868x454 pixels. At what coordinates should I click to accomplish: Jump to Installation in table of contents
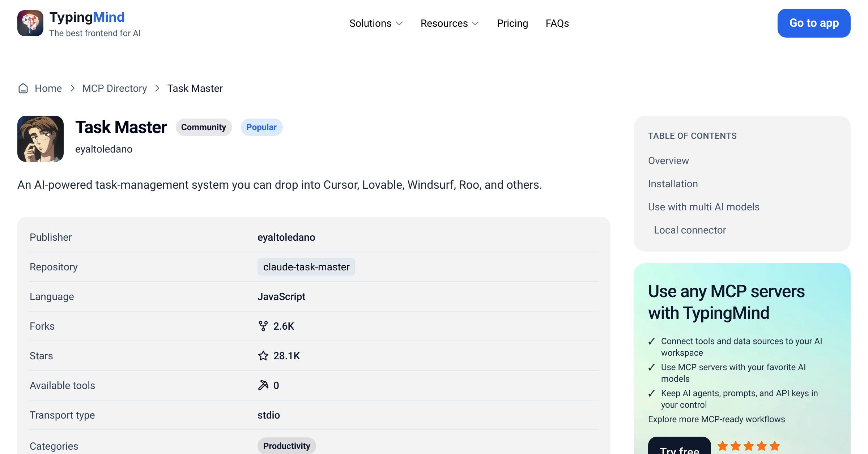pos(673,184)
